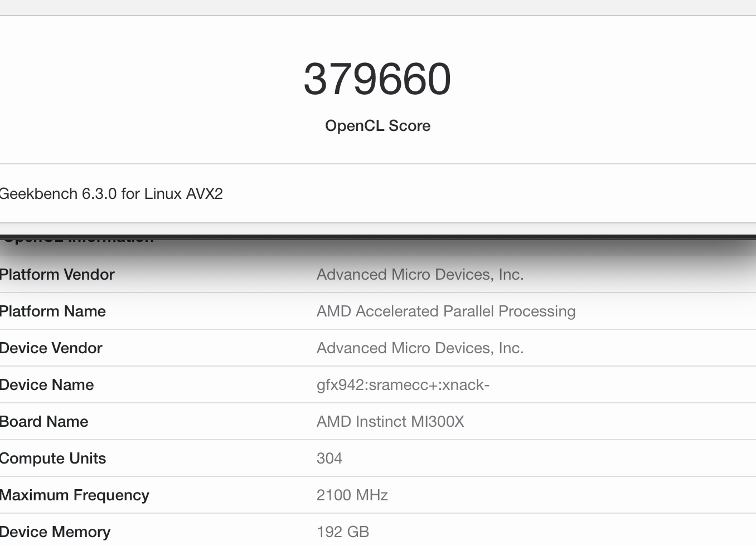Select the Maximum Frequency row label
Screen dimensions: 756x546
click(x=74, y=495)
